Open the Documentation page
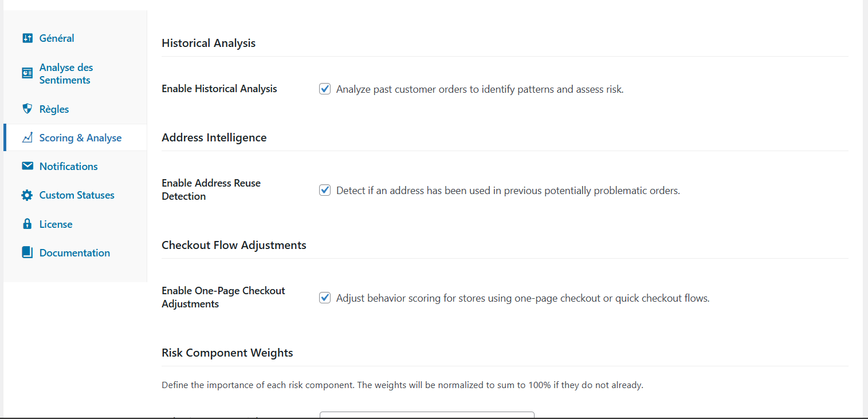Viewport: 868px width, 419px height. [74, 252]
